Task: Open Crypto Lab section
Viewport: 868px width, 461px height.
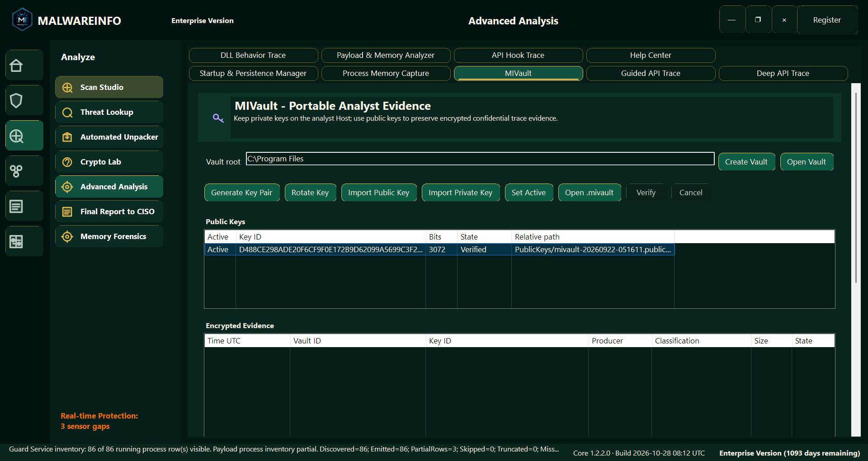Action: pos(109,162)
